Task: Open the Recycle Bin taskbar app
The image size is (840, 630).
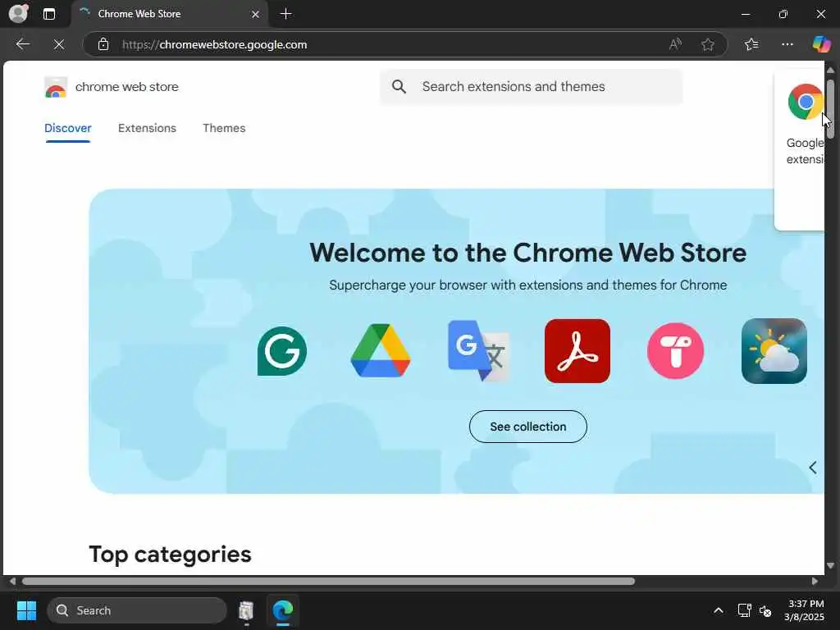Action: point(246,610)
